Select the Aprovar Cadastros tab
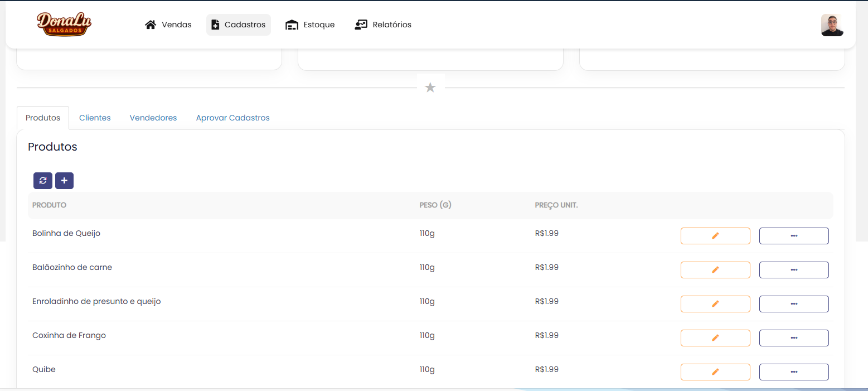Image resolution: width=868 pixels, height=391 pixels. pyautogui.click(x=232, y=118)
